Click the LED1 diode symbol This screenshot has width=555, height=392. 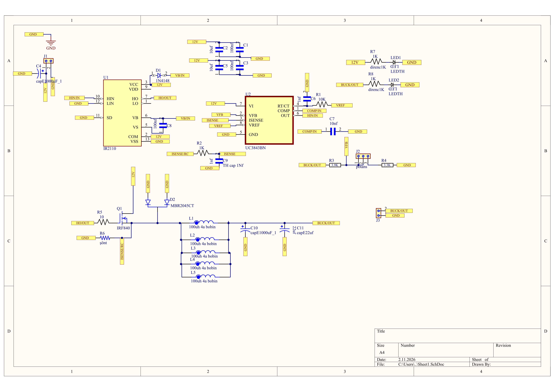click(394, 62)
